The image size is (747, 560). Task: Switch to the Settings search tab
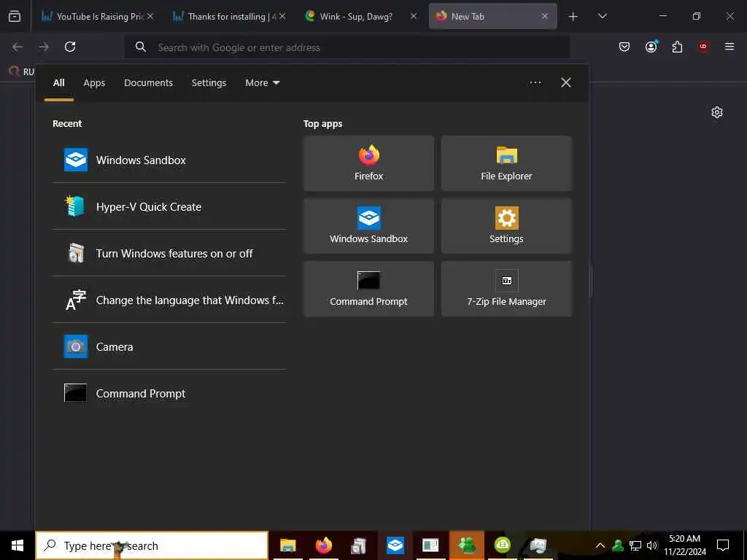209,83
